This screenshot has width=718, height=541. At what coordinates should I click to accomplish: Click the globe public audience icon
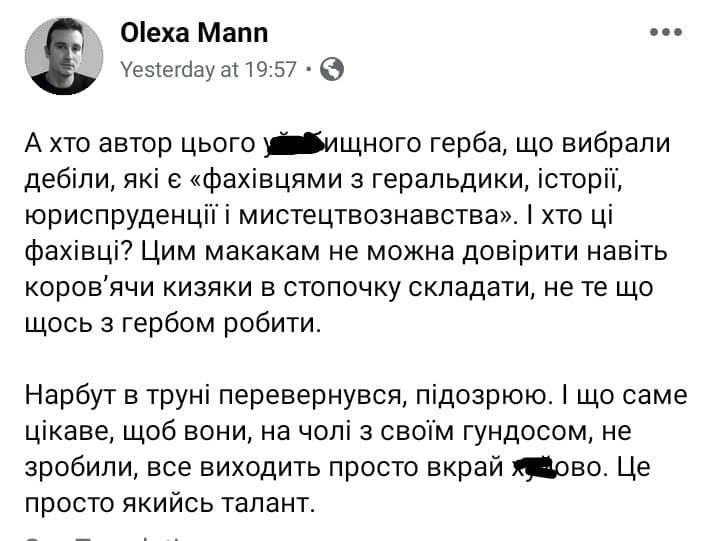[x=335, y=69]
